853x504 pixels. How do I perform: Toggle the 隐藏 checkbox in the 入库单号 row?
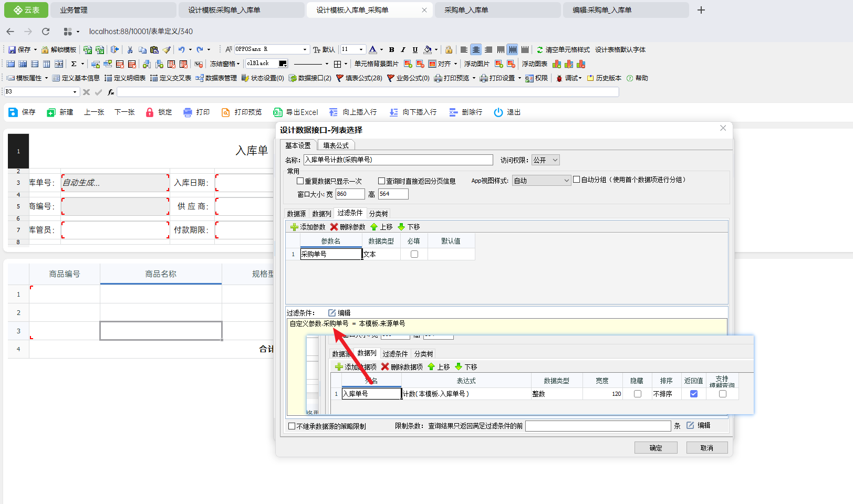point(638,394)
